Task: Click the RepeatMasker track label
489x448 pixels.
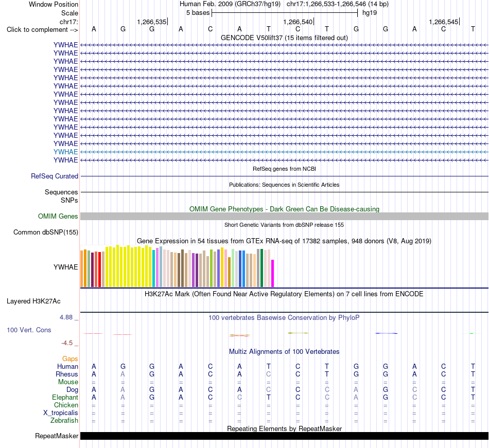Action: [57, 436]
